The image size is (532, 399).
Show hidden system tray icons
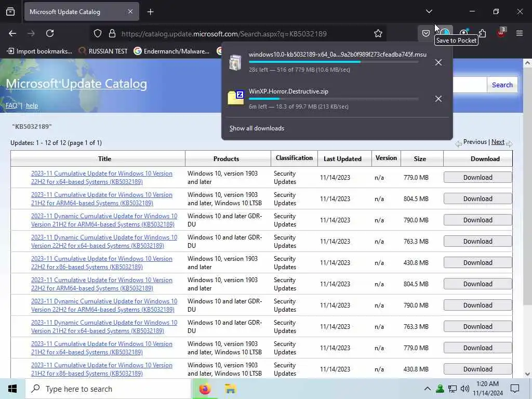[x=428, y=389]
